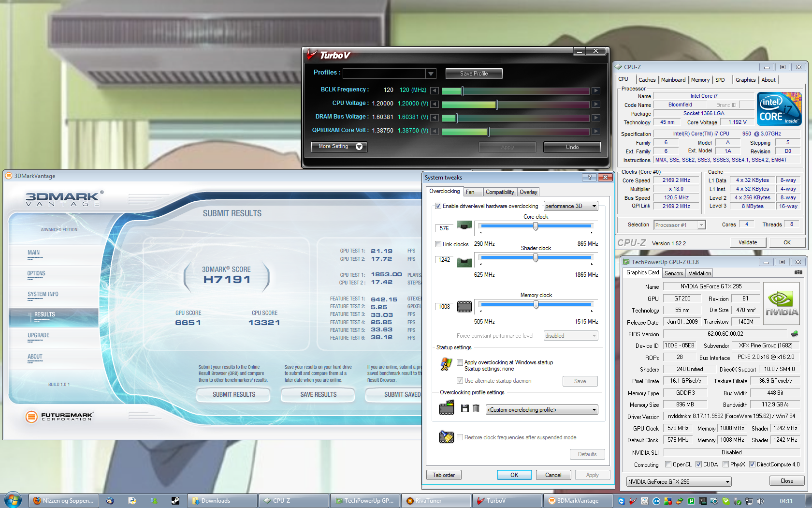This screenshot has height=508, width=812.
Task: Click the NVIDIA logo in GPU-Z
Action: click(782, 304)
